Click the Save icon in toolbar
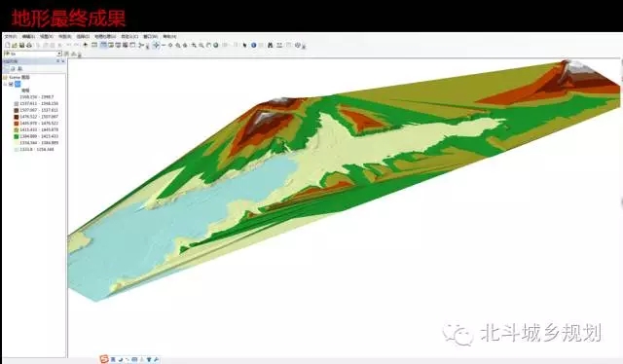 21,45
